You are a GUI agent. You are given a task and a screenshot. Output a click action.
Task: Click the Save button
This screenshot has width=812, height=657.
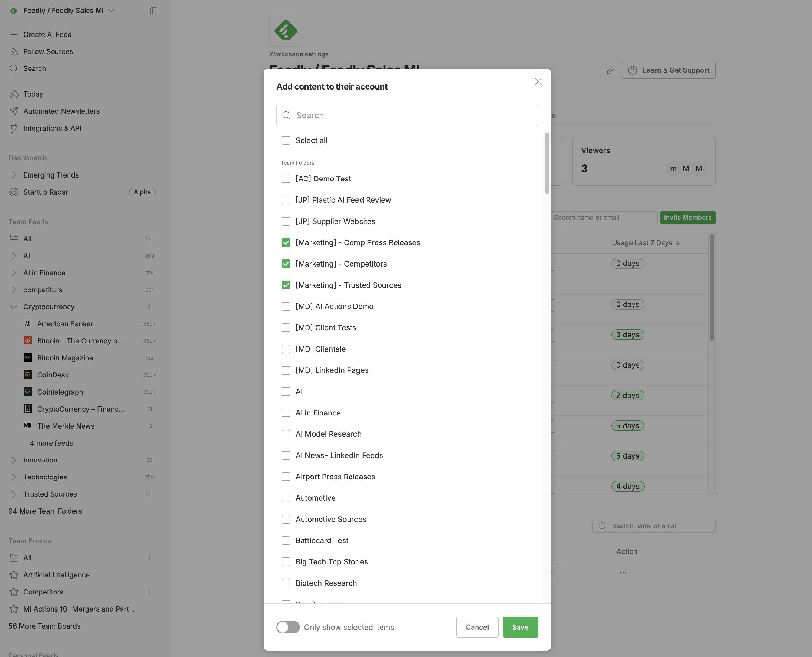coord(520,627)
